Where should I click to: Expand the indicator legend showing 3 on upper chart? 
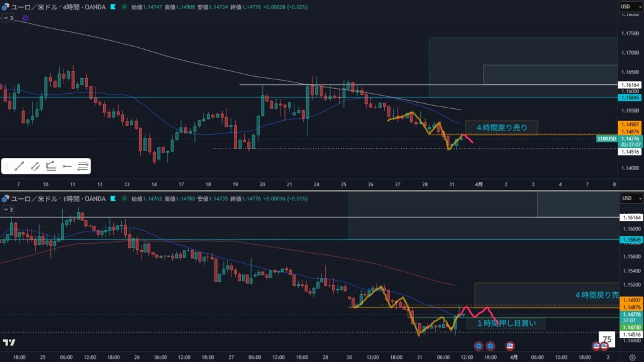(x=8, y=18)
